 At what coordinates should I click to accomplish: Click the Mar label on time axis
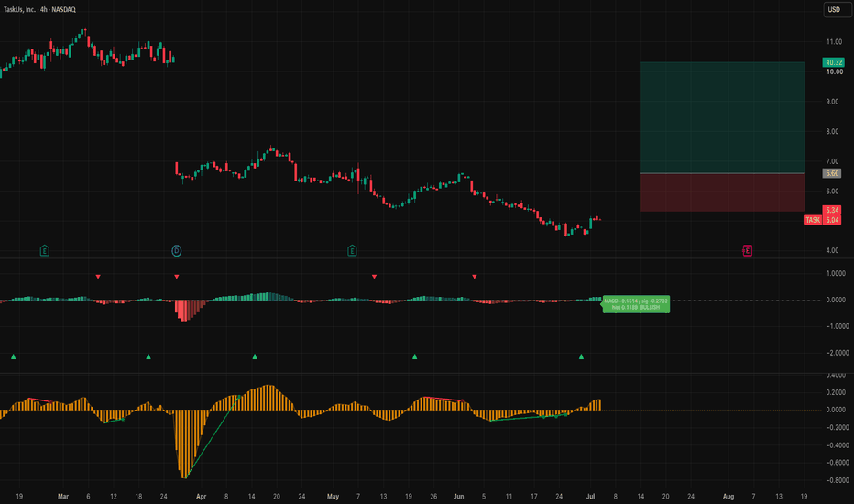tap(63, 497)
